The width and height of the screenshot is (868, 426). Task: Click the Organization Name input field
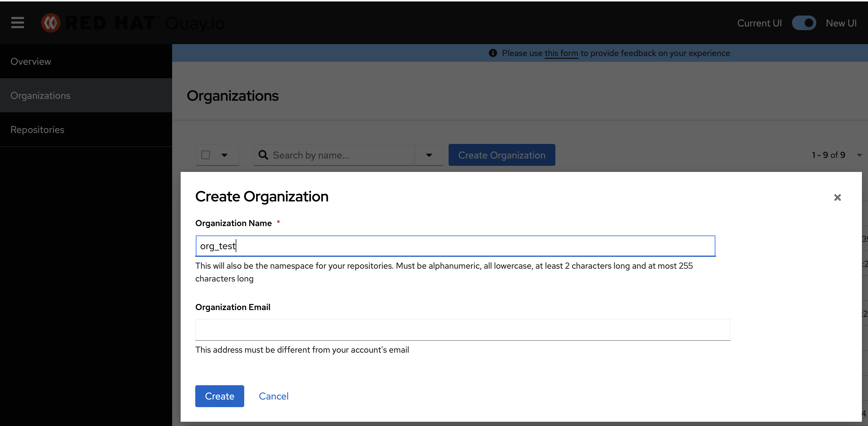[455, 246]
